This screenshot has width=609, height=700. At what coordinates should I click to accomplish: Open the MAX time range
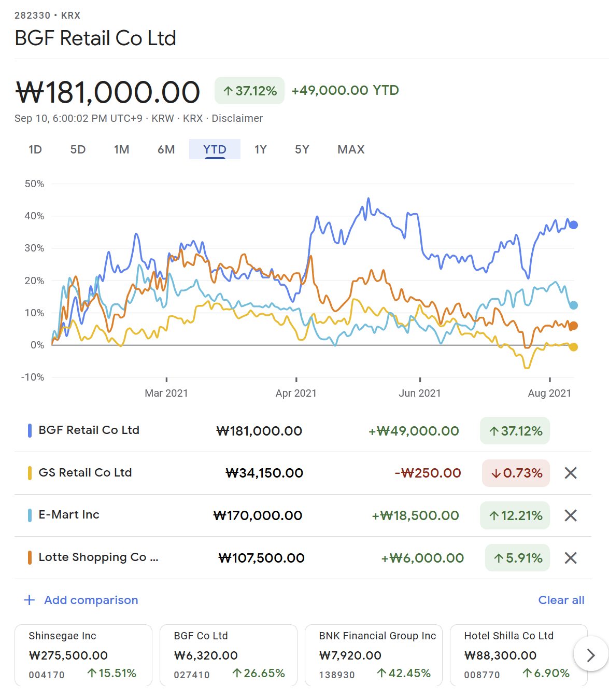pyautogui.click(x=351, y=149)
